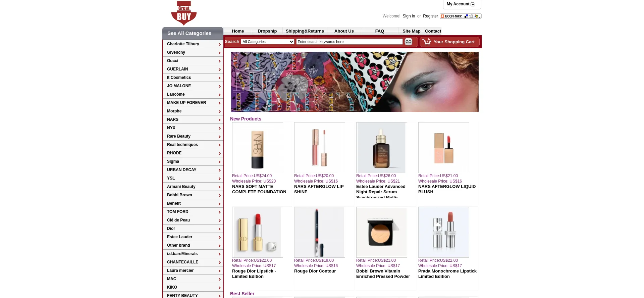This screenshot has height=298, width=644.
Task: Open the About Us menu tab
Action: (x=344, y=31)
